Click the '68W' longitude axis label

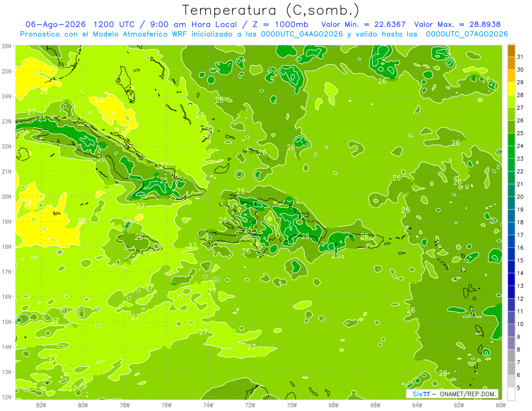[333, 405]
